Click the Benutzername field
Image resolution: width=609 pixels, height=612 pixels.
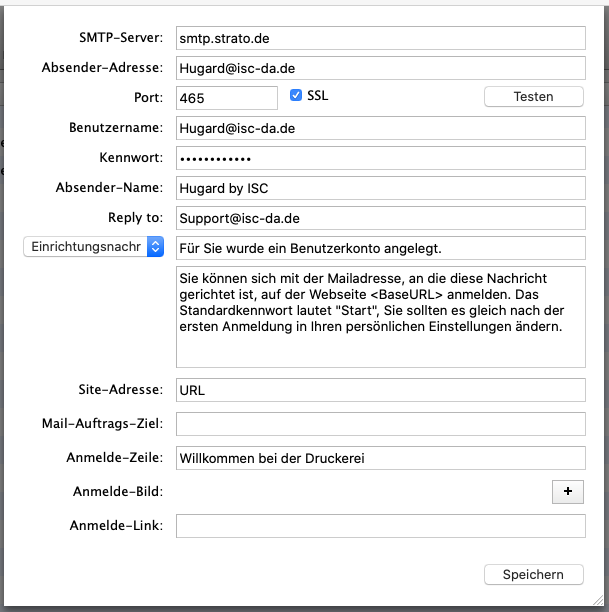pos(381,128)
